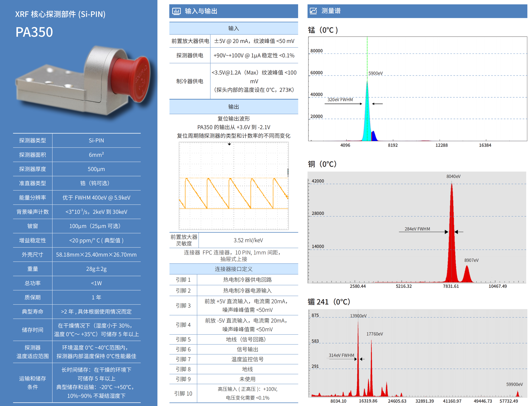This screenshot has height=406, width=532.
Task: Click the 3.52 mV/keV sensitivity value
Action: click(248, 240)
